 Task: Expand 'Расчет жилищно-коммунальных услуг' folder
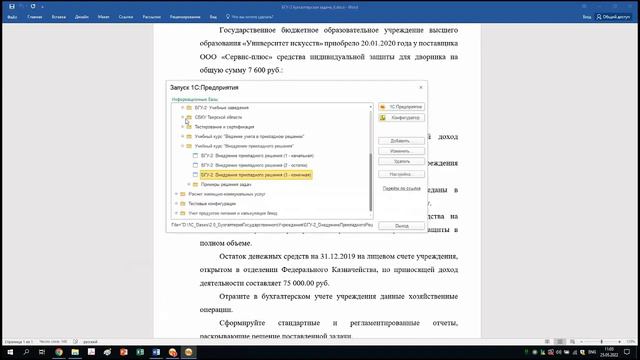(x=176, y=194)
